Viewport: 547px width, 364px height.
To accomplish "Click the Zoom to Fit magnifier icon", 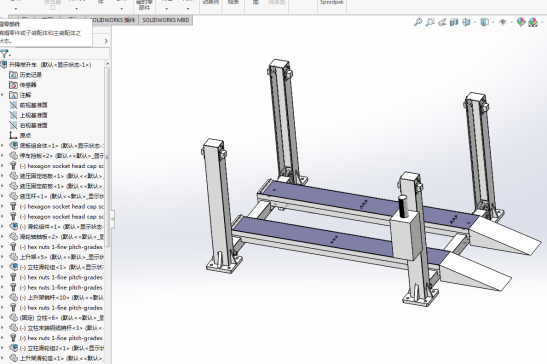I will coord(418,22).
